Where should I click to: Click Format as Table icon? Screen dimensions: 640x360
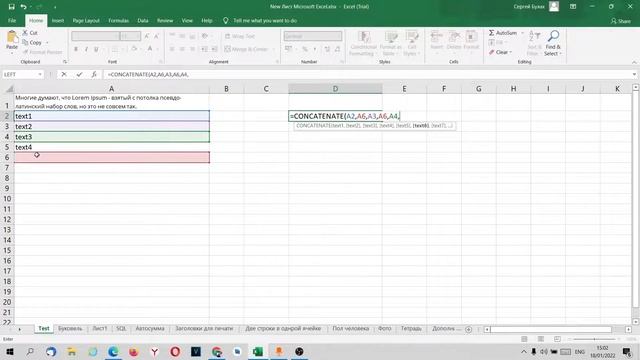coord(391,37)
